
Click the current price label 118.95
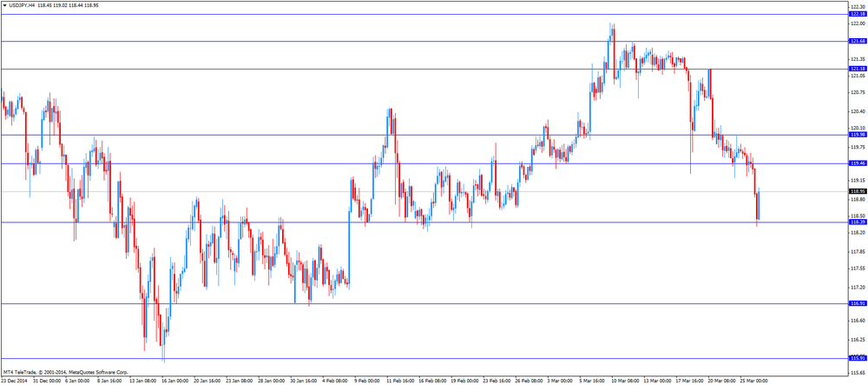click(858, 192)
